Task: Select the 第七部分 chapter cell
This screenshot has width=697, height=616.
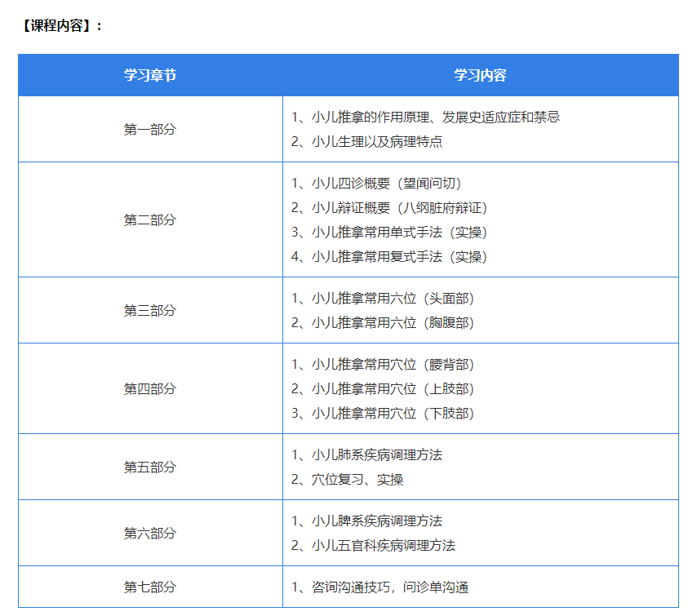Action: tap(150, 587)
